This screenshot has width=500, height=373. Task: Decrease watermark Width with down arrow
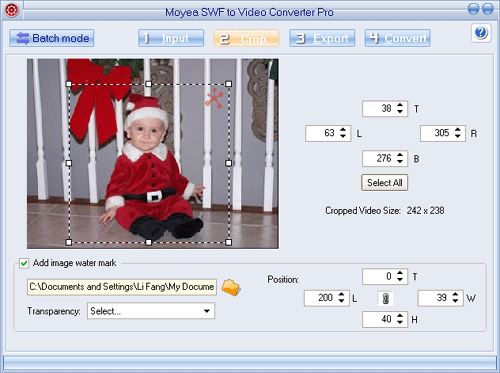point(455,301)
